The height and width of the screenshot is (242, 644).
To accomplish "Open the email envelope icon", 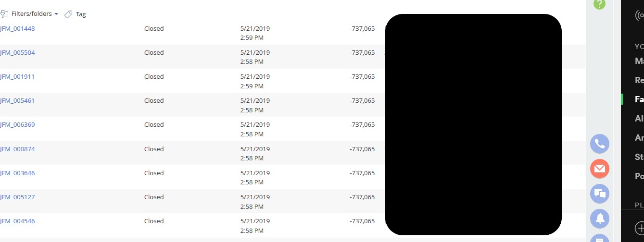I will [600, 169].
